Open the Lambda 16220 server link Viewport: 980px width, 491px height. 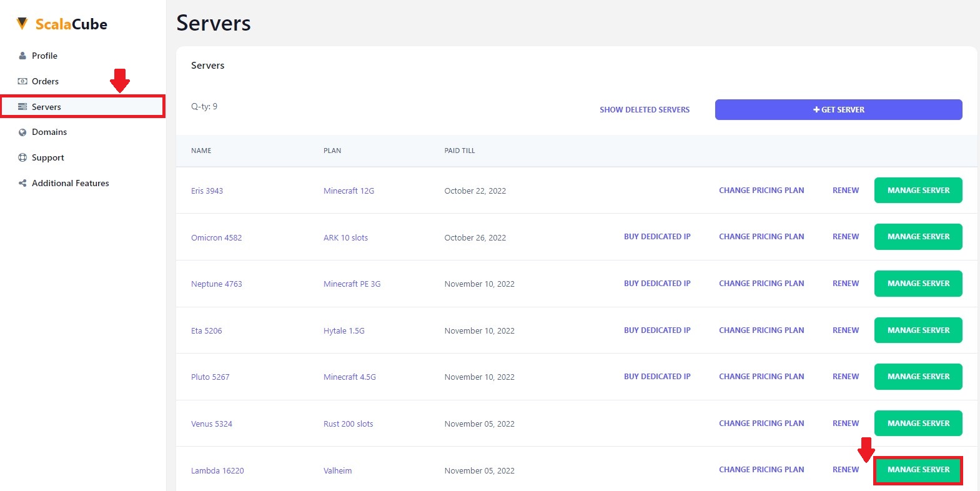pos(217,470)
